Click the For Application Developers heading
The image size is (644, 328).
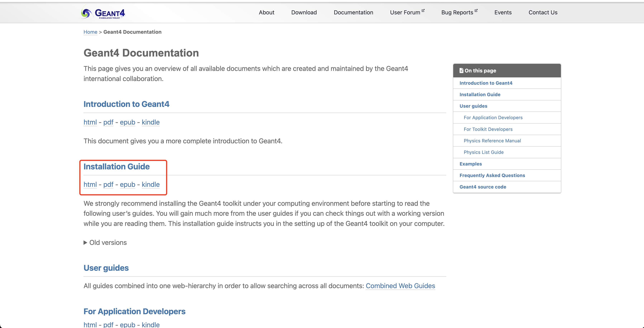click(x=135, y=312)
